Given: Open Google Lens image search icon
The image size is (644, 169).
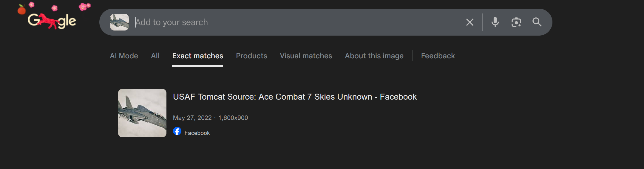Looking at the screenshot, I should (x=516, y=22).
